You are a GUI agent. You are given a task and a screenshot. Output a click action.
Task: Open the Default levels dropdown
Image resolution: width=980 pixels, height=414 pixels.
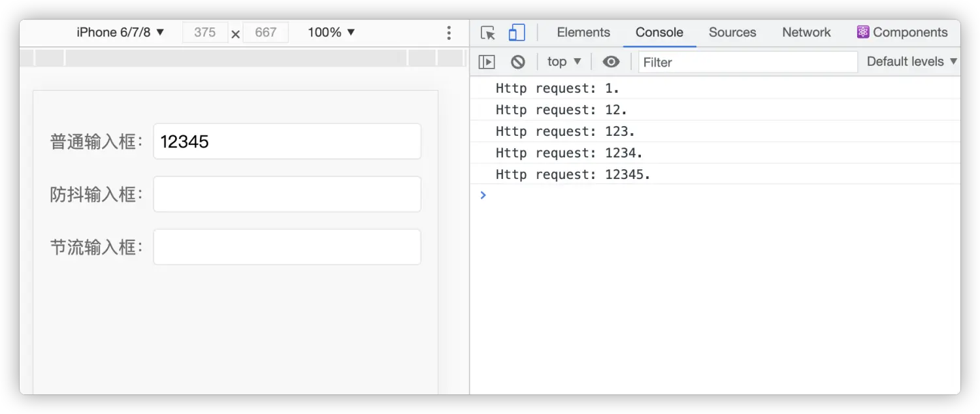pos(911,62)
